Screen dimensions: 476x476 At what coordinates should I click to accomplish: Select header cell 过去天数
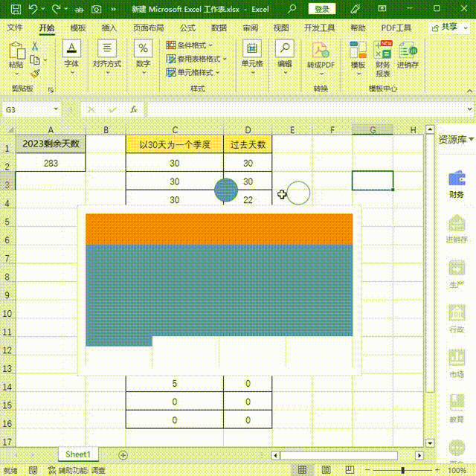coord(248,144)
